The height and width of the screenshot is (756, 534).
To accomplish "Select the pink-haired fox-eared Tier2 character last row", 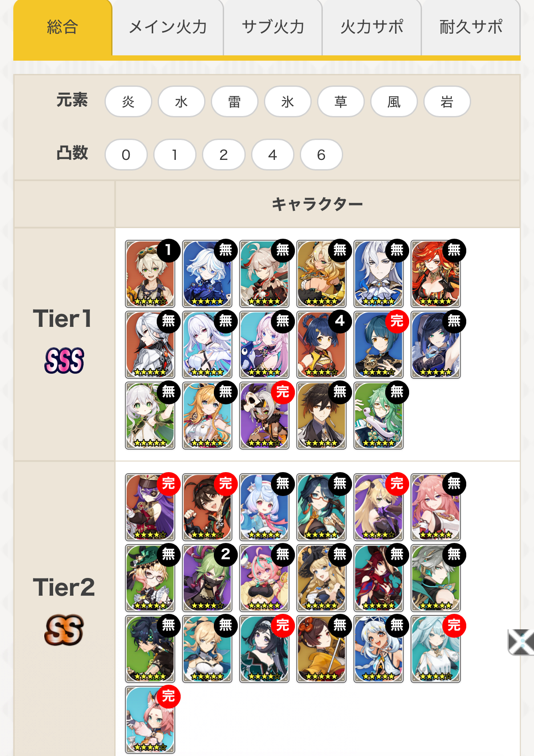I will tap(150, 720).
